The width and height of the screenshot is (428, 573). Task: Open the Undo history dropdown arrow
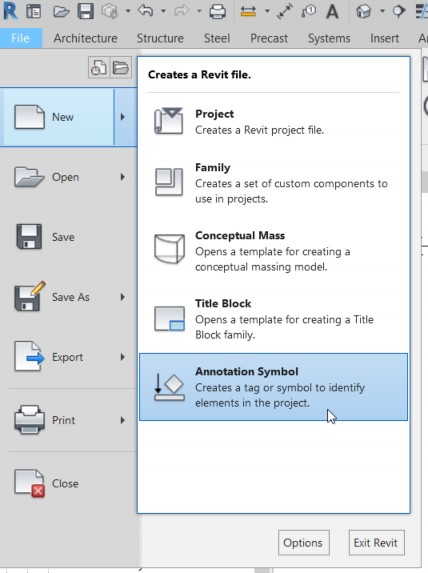point(163,11)
